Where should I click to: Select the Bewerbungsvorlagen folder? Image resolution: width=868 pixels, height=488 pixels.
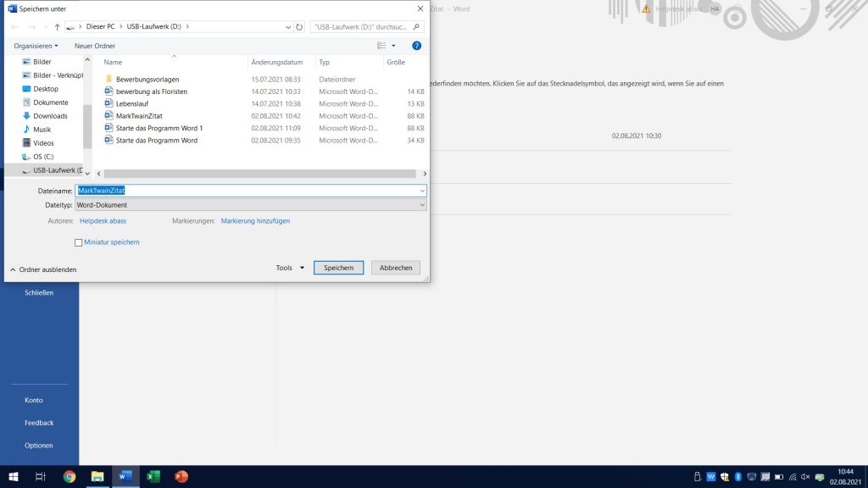(x=147, y=79)
